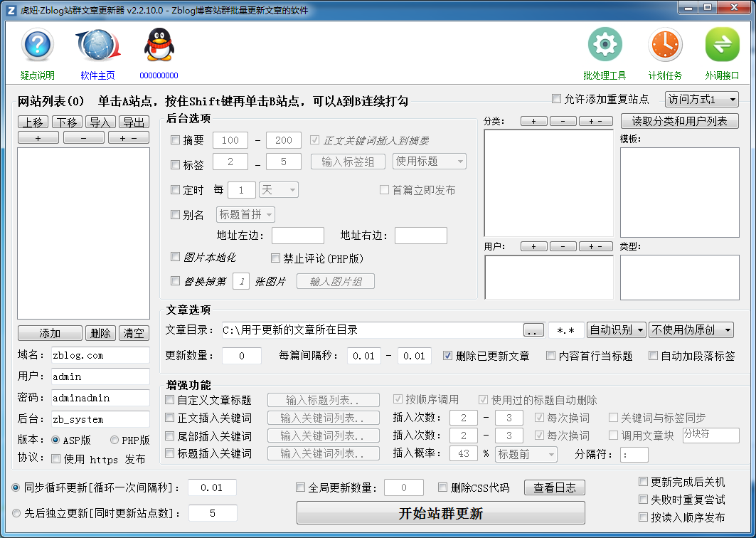Select the PHP版 radio button

pos(115,440)
